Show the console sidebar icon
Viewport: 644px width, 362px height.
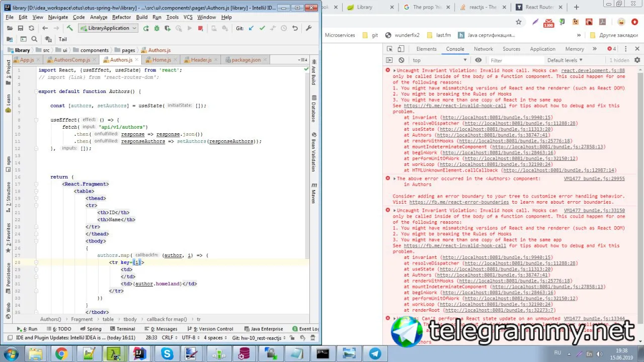click(389, 60)
